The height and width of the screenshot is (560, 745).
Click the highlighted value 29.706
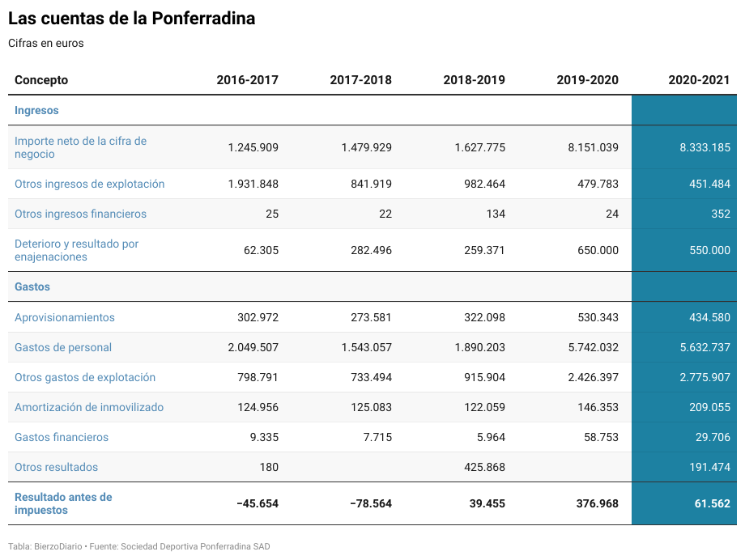pos(713,437)
